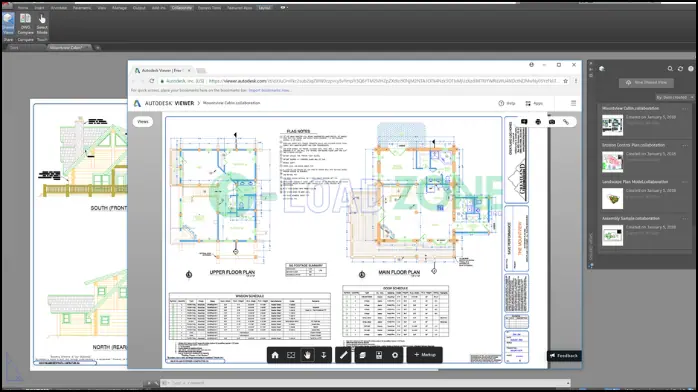Click the AutoCAD command line input
Viewport: 698px width, 392px height.
click(365, 383)
